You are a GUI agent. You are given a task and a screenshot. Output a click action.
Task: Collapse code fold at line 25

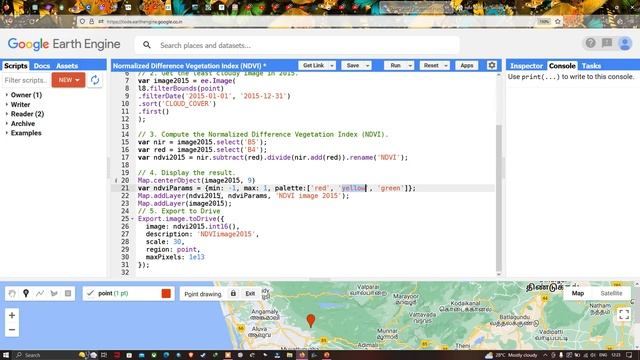132,219
